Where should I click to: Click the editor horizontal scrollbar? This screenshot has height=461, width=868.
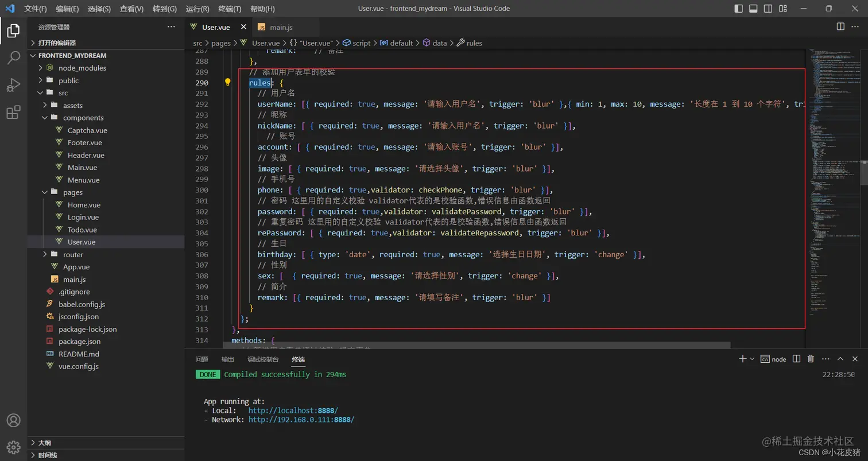[x=476, y=345]
